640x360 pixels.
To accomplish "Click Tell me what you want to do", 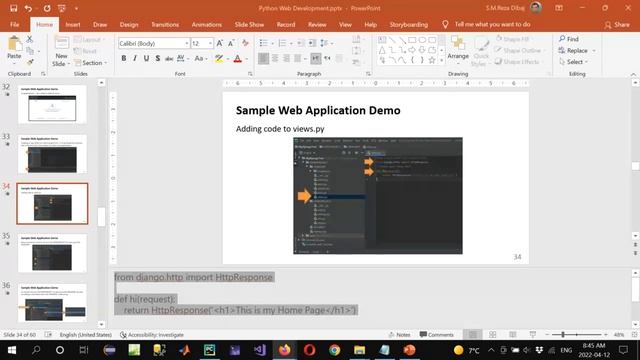I will [x=487, y=24].
